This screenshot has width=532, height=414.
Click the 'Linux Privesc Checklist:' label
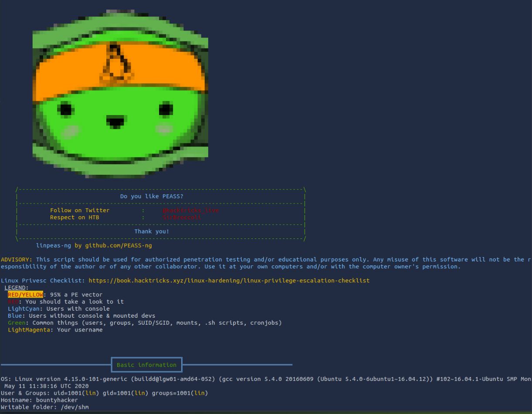pos(43,281)
